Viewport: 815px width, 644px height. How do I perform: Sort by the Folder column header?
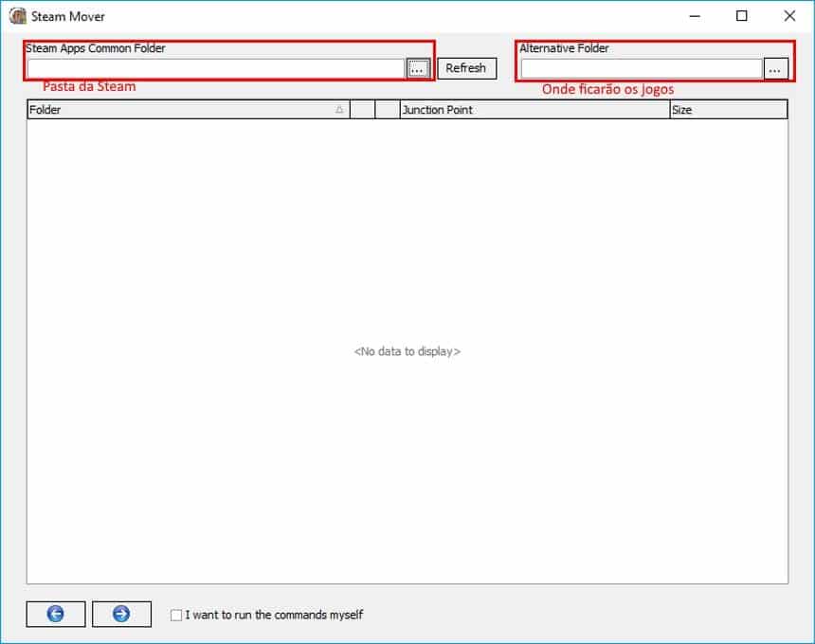point(189,110)
